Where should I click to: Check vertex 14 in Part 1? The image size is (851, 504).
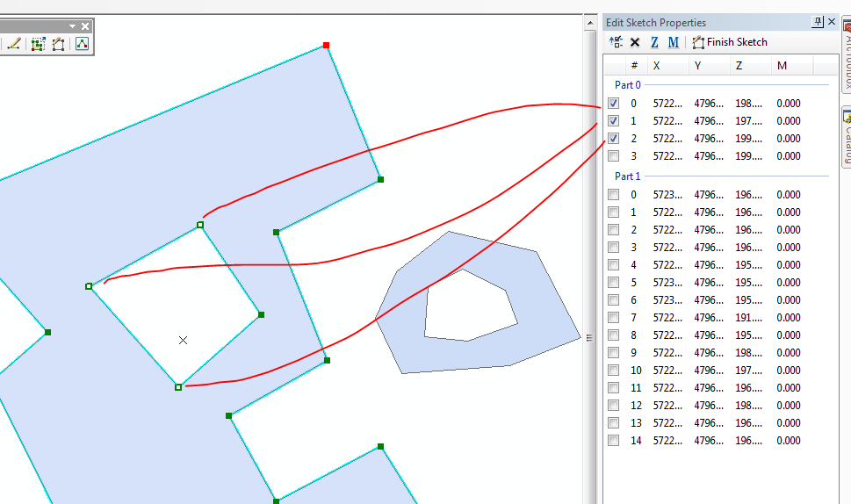(x=613, y=441)
